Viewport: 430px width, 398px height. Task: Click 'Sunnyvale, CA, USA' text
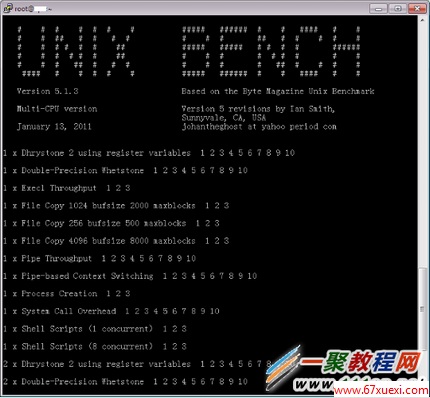click(224, 118)
